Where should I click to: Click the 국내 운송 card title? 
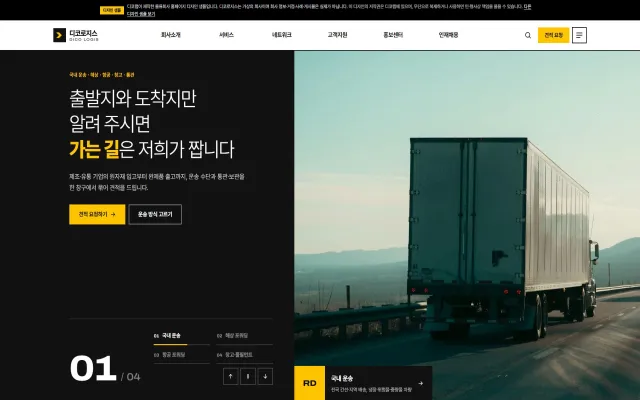click(342, 378)
